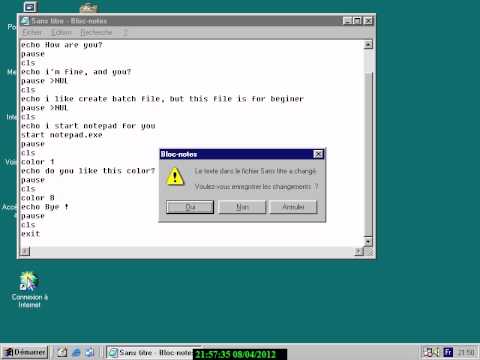
Task: Minimize the Sans titre Notepad window
Action: coord(347,21)
